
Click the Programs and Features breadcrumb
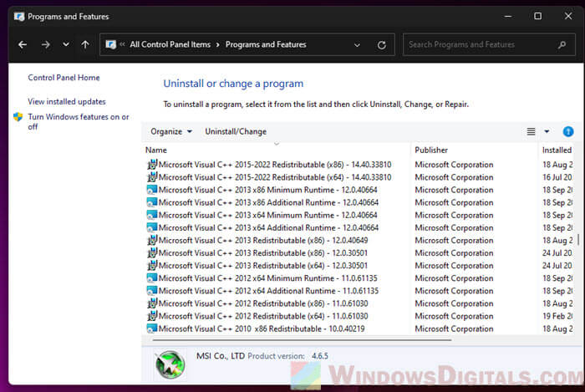click(x=266, y=45)
